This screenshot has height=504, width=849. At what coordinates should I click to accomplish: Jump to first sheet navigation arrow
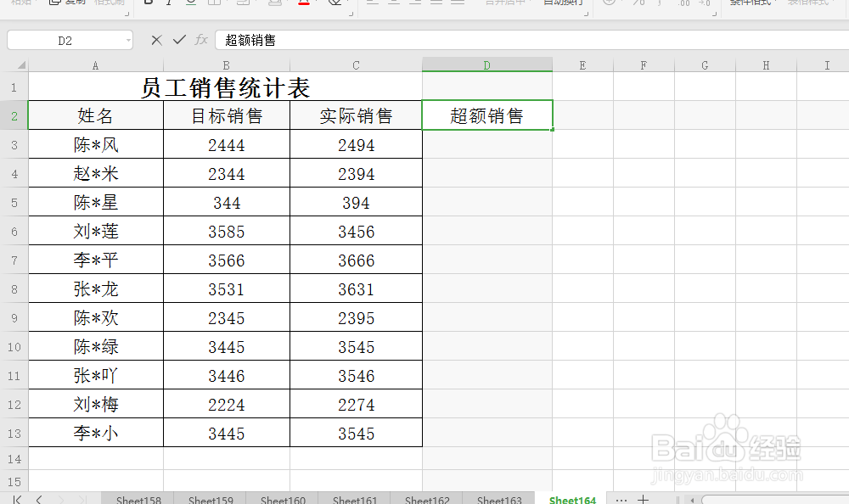point(17,499)
